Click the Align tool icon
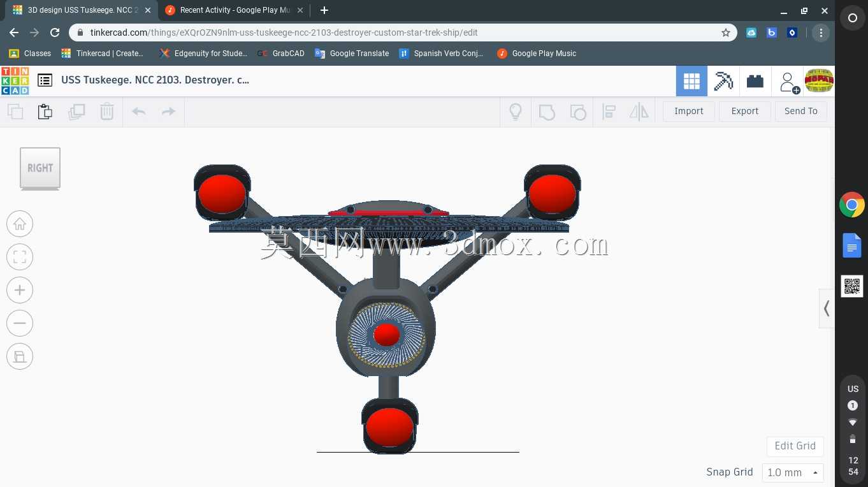This screenshot has width=868, height=487. [x=609, y=112]
